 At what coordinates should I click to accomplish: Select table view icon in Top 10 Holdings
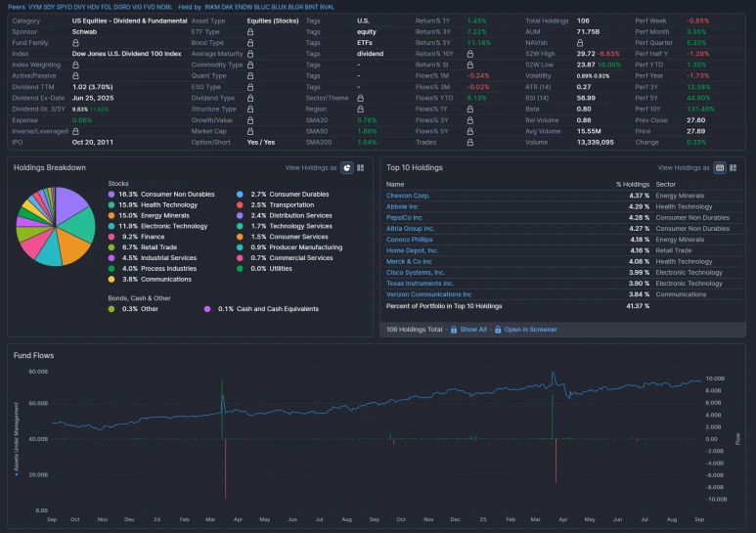[x=720, y=167]
